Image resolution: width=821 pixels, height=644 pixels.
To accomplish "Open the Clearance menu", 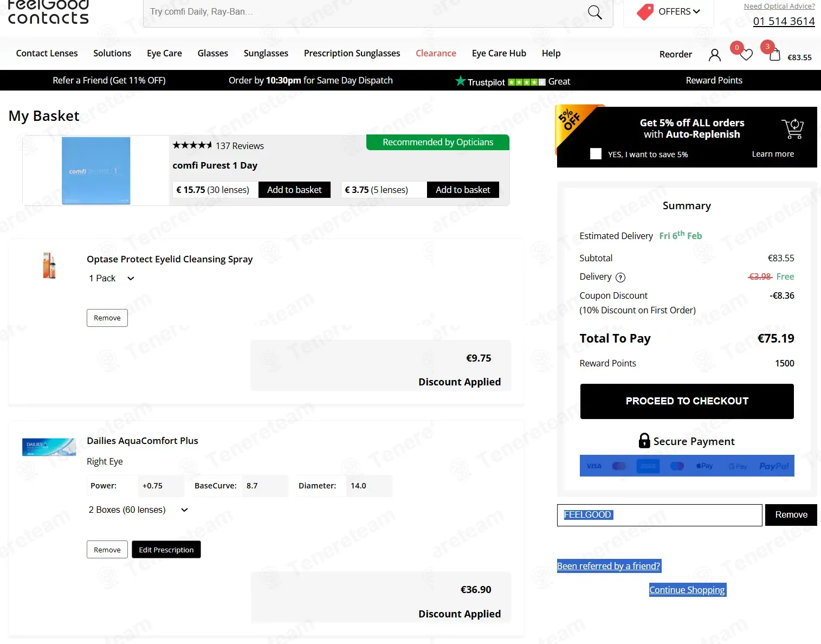I will coord(436,53).
